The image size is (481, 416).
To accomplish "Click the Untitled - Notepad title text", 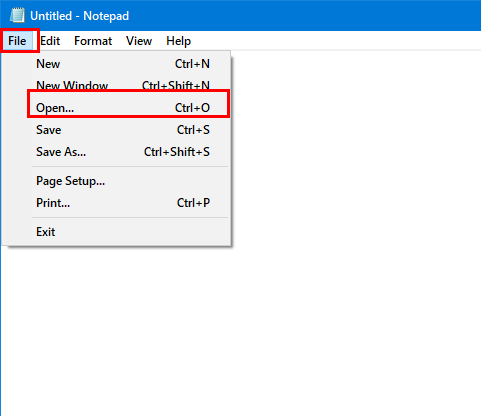I will [79, 16].
